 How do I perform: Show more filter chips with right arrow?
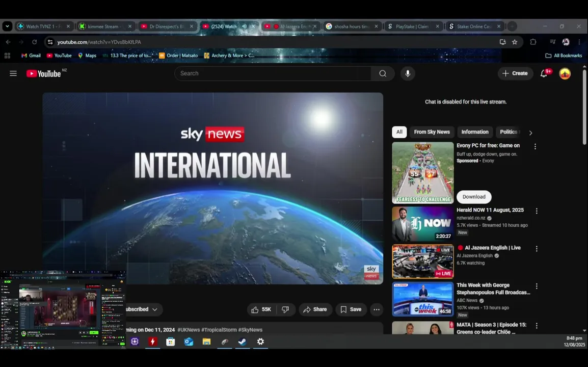pyautogui.click(x=530, y=133)
